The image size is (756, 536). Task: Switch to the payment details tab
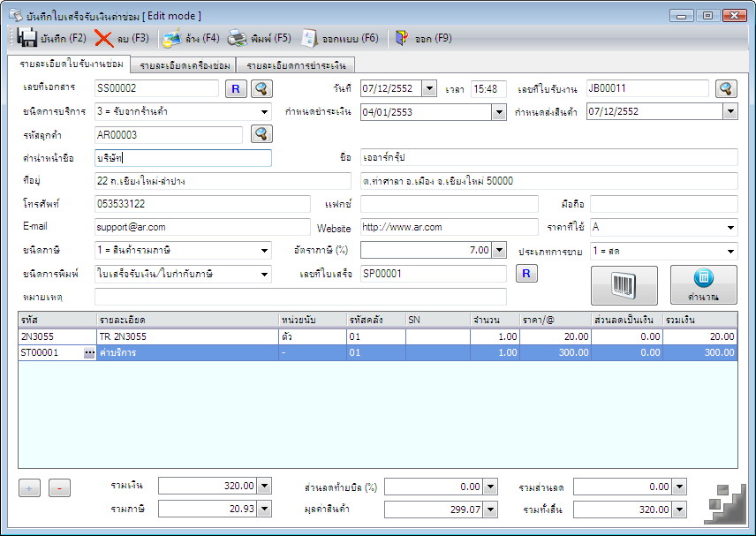pyautogui.click(x=296, y=65)
